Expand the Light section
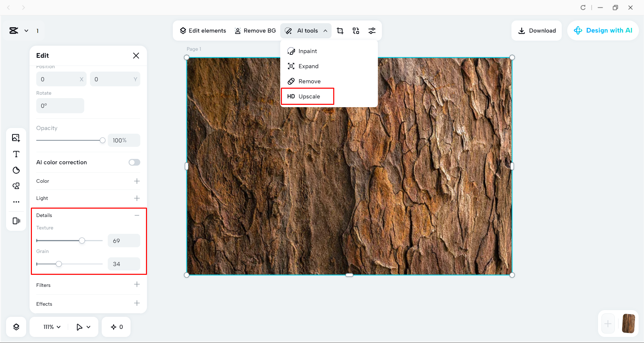The image size is (644, 343). pyautogui.click(x=137, y=198)
